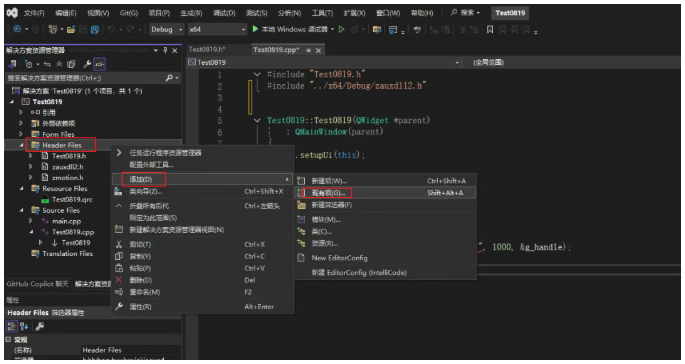Open the Tools (工具) menu
Viewport: 685px width, 364px height.
pyautogui.click(x=322, y=13)
